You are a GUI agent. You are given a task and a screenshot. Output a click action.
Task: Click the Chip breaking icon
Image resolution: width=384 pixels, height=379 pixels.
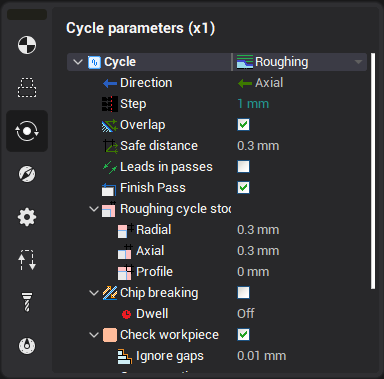coord(110,293)
